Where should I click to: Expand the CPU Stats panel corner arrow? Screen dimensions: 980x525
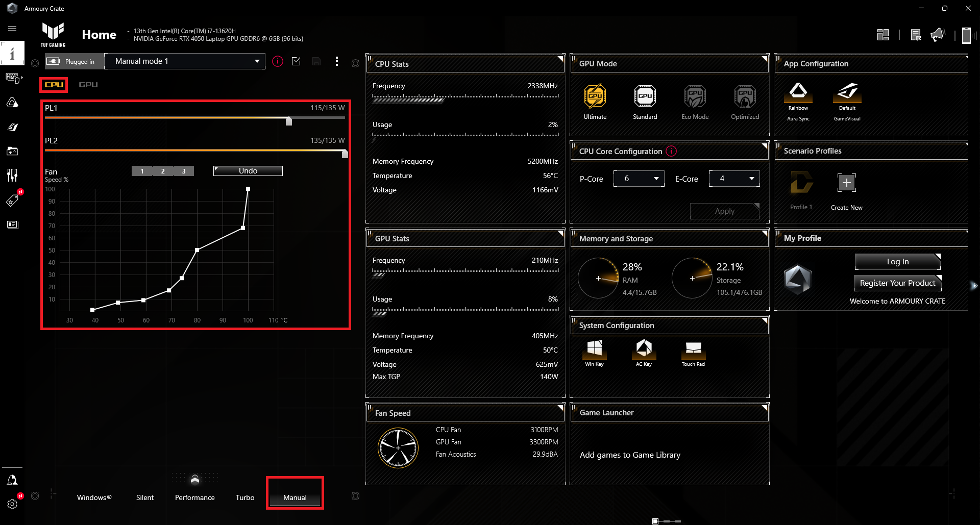tap(560, 59)
